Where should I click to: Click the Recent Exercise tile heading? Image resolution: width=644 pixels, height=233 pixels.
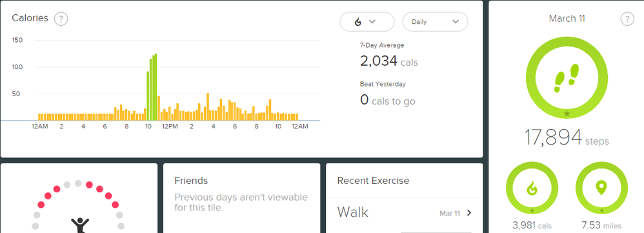pos(373,181)
